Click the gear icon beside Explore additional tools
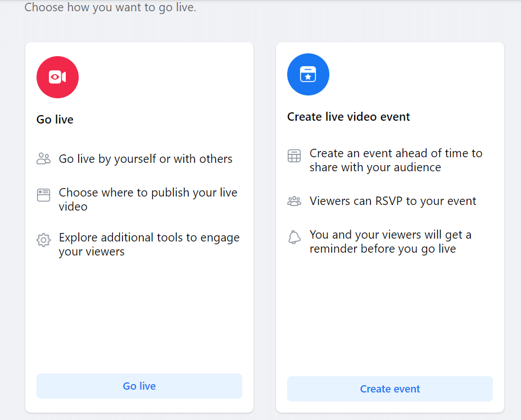 (x=43, y=240)
